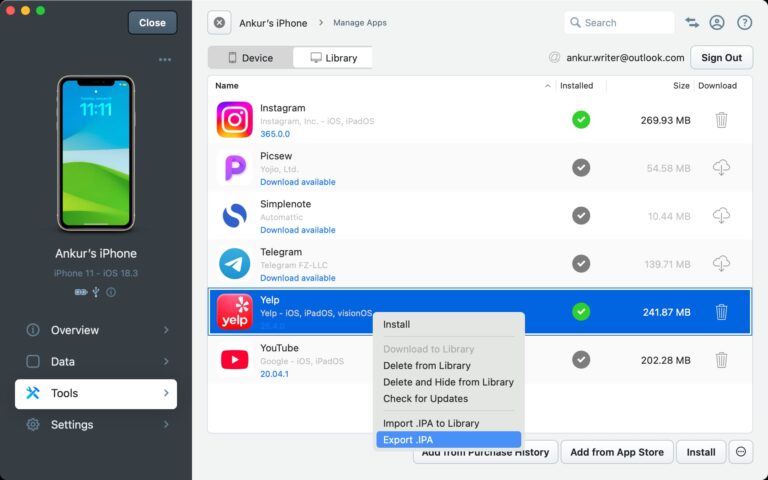Viewport: 768px width, 480px height.
Task: Open Settings in the sidebar
Action: [x=96, y=424]
